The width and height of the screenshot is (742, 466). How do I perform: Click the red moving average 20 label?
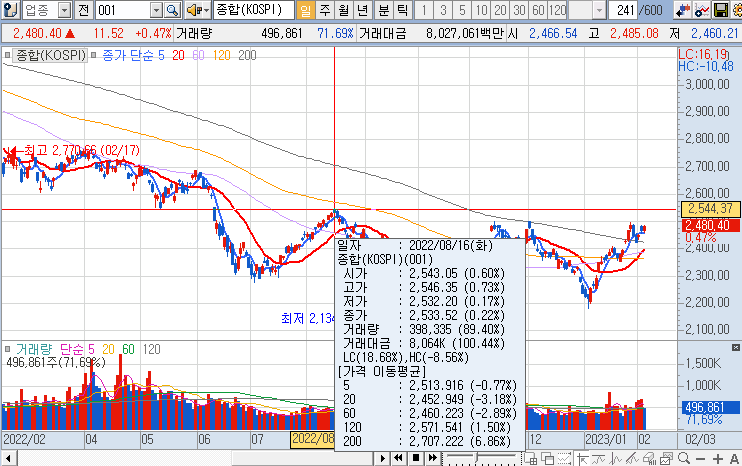178,55
